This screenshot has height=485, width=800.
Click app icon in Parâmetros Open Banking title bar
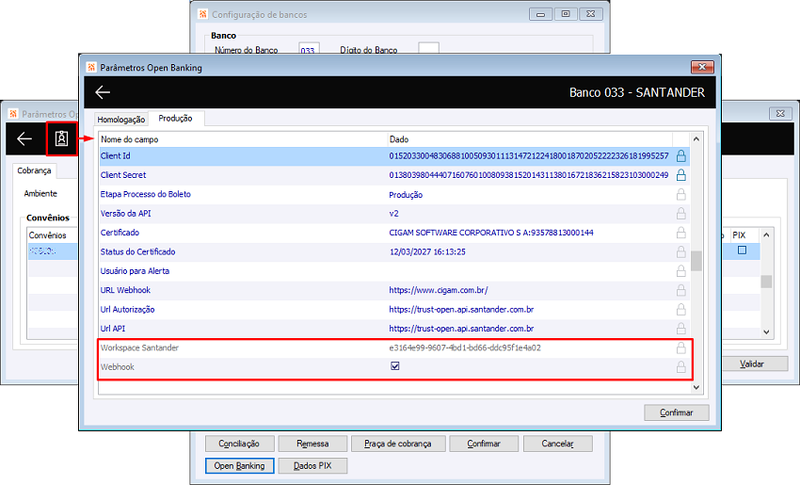(x=91, y=67)
